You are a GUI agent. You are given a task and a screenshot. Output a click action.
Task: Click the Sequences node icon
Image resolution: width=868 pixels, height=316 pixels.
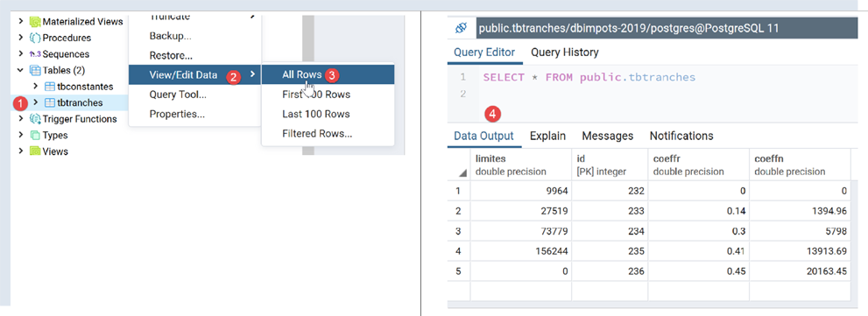coord(35,54)
